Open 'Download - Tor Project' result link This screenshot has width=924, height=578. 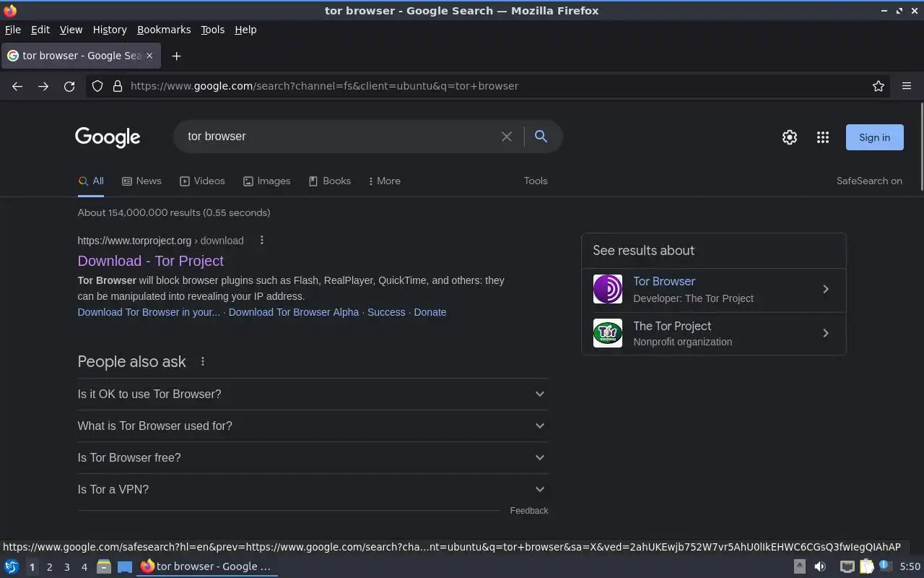tap(151, 261)
